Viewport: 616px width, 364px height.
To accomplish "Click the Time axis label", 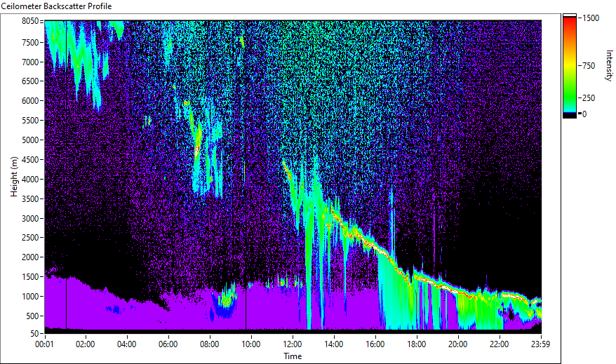I will [x=293, y=356].
